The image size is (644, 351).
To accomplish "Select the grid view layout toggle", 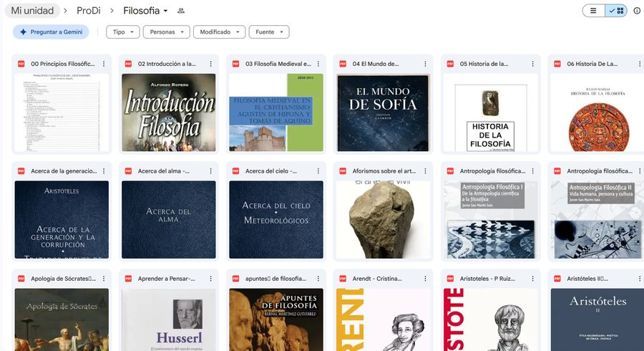I will click(x=616, y=11).
